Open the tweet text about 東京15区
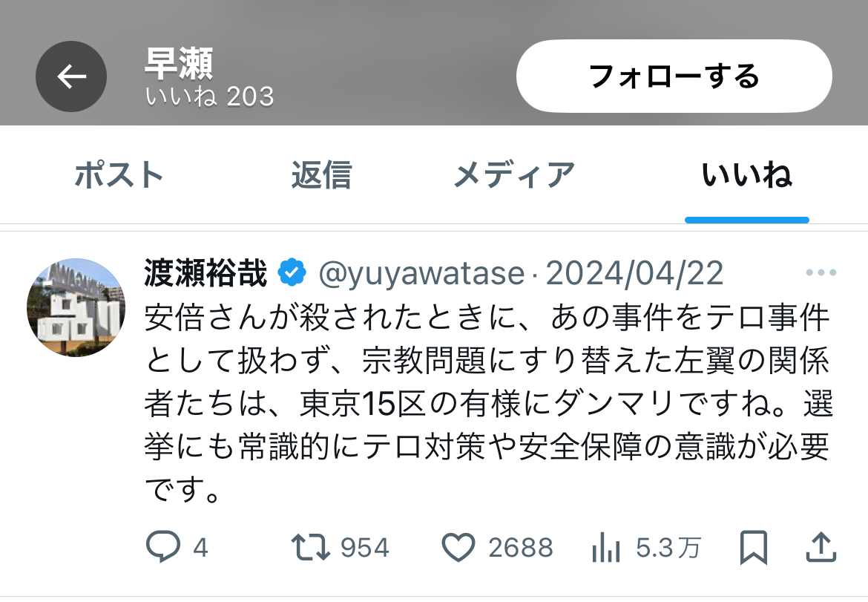Image resolution: width=868 pixels, height=602 pixels. click(x=488, y=403)
